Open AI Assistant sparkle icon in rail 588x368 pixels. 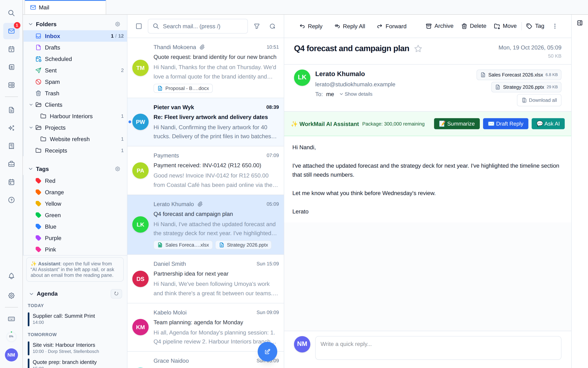[x=11, y=128]
